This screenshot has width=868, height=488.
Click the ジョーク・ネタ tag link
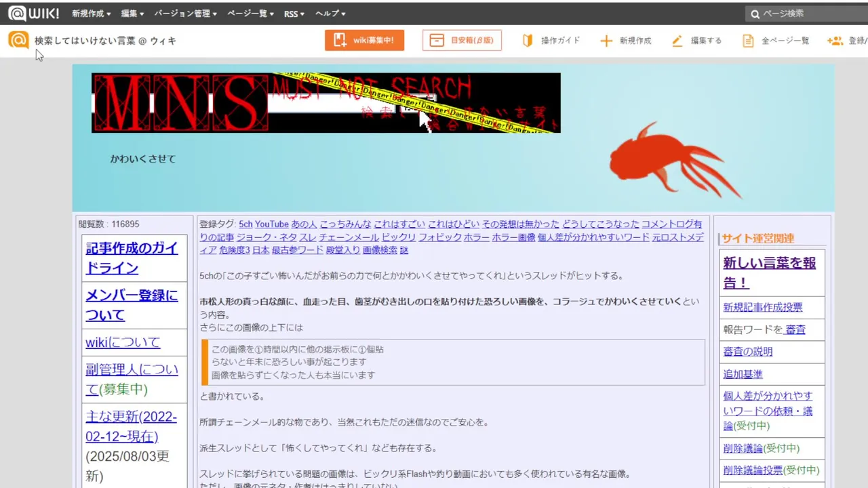[267, 237]
